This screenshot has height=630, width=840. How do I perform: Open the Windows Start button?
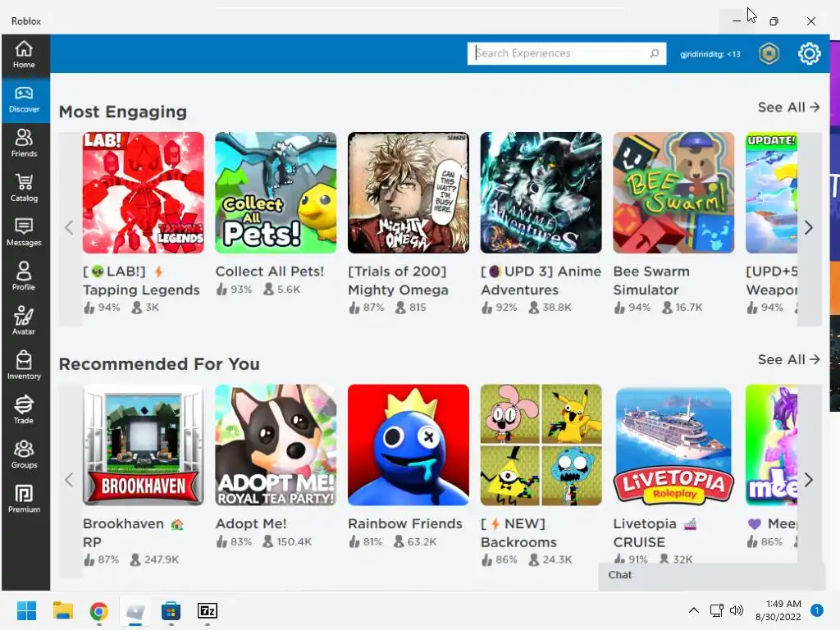(26, 610)
